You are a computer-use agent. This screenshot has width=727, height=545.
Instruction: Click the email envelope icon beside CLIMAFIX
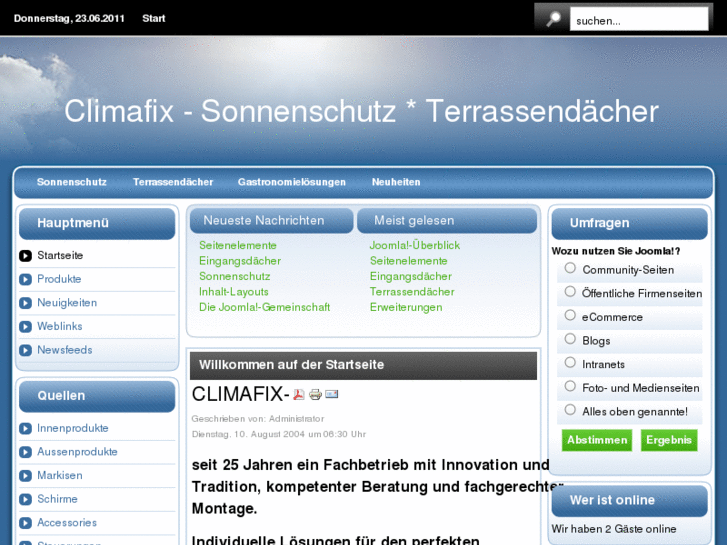[x=332, y=394]
